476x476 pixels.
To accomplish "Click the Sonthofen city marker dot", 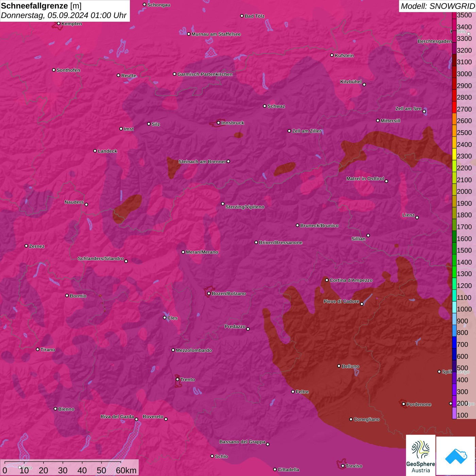I will coord(54,70).
